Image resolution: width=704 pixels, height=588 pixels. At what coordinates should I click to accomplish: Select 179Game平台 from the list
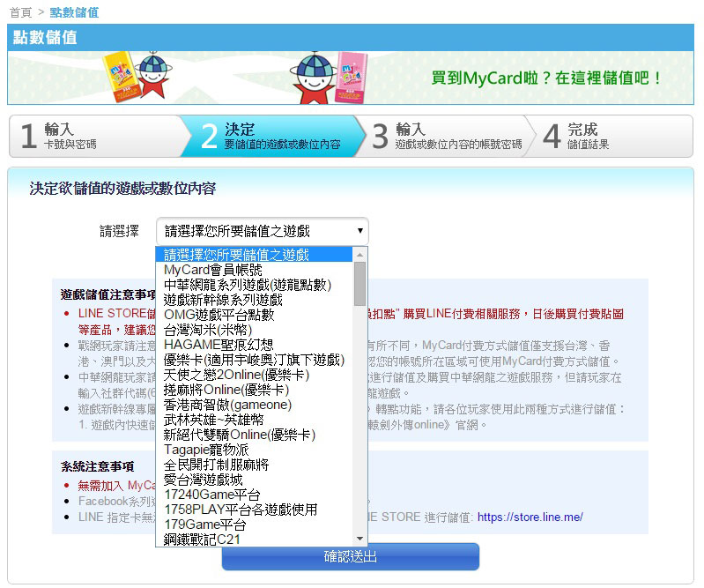tap(254, 525)
